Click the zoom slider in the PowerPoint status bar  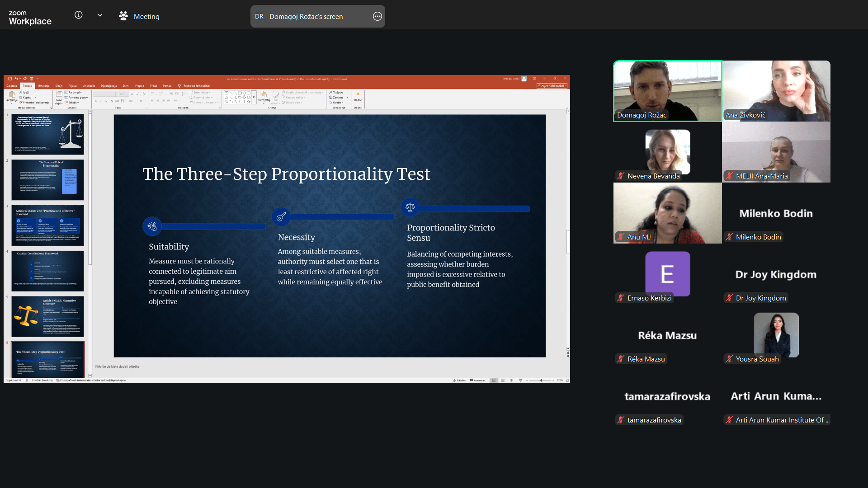541,380
